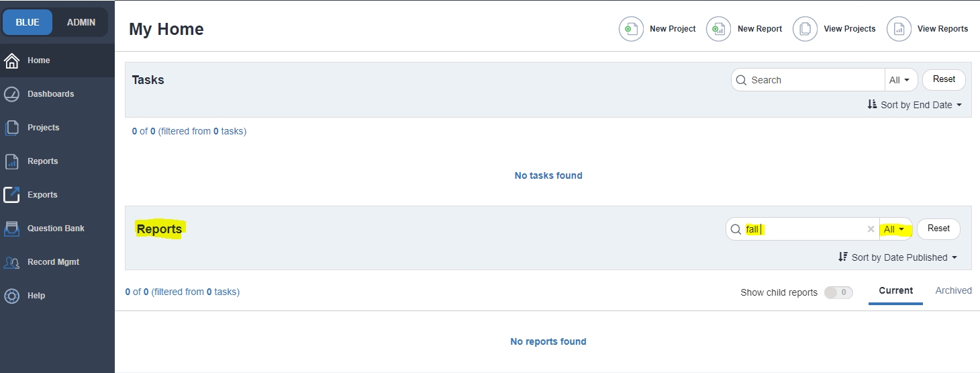Click the Projects document icon
This screenshot has height=373, width=980.
(x=11, y=128)
